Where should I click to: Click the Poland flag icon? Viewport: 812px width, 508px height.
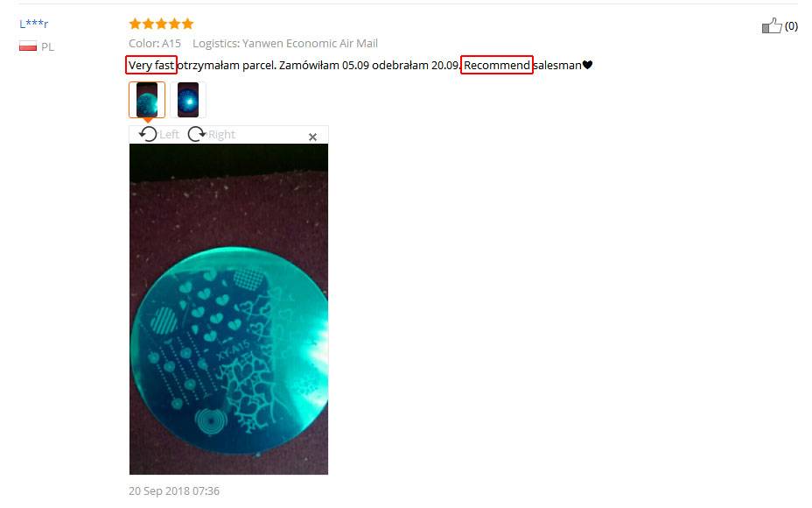28,46
